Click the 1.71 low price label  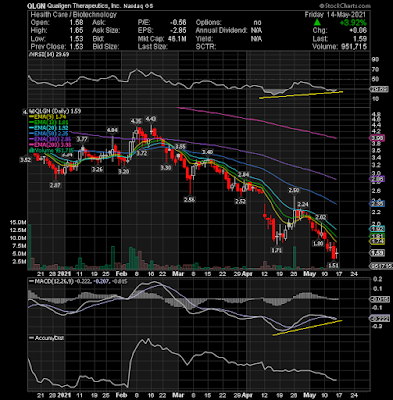tap(277, 250)
